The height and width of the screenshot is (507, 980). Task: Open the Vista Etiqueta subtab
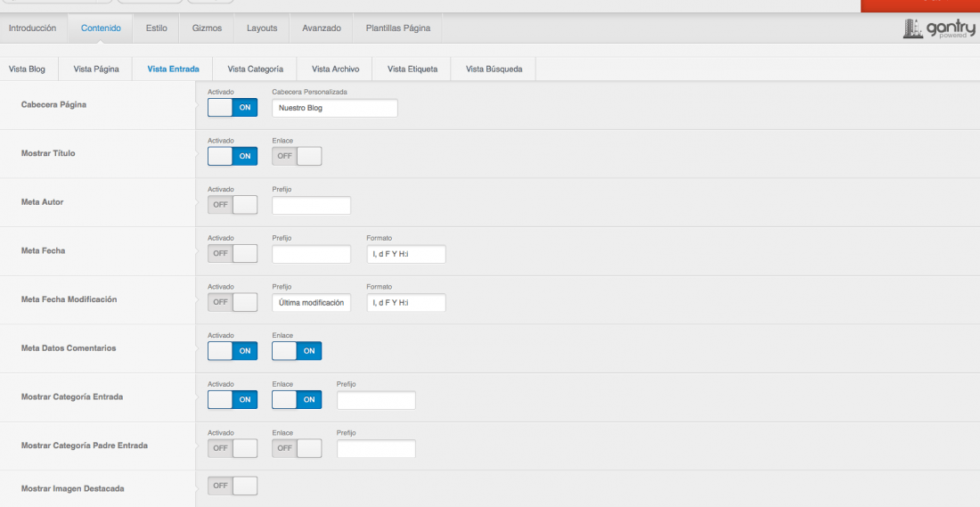(412, 69)
